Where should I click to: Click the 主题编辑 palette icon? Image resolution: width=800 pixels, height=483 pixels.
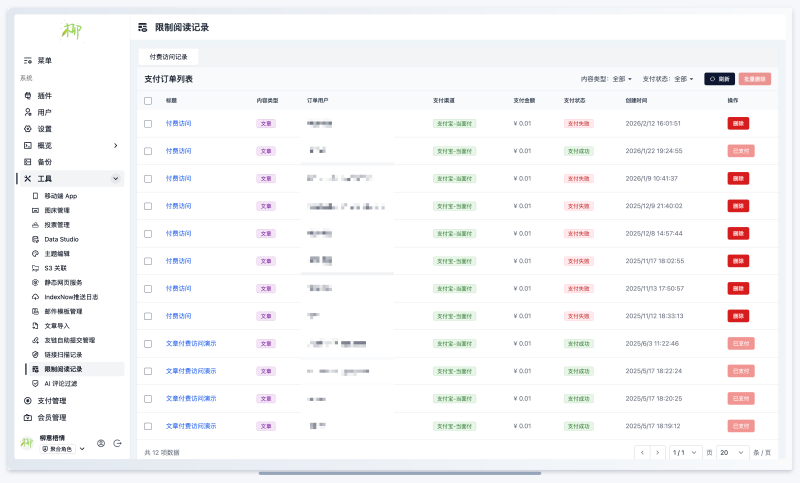click(35, 253)
